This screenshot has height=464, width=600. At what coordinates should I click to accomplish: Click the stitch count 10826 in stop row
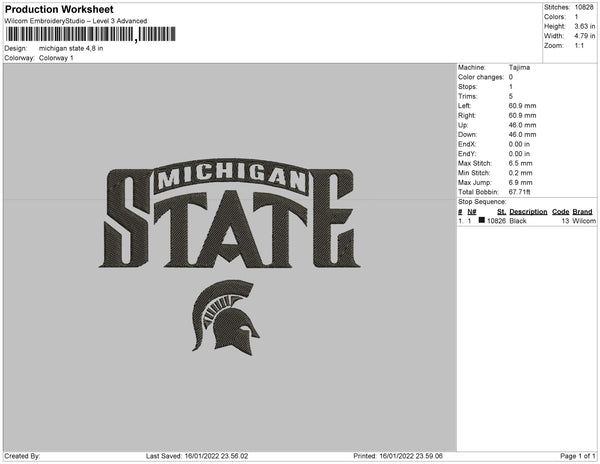(496, 221)
